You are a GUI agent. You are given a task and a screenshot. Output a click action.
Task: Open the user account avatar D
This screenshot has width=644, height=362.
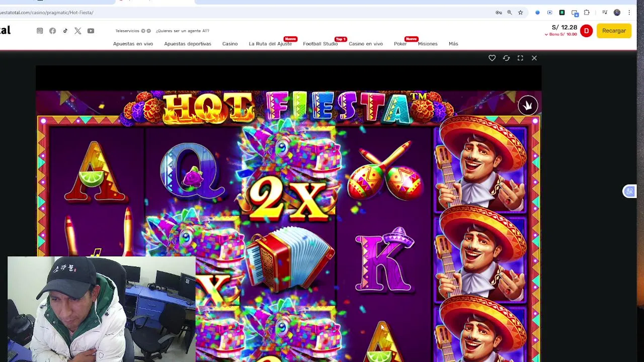586,31
